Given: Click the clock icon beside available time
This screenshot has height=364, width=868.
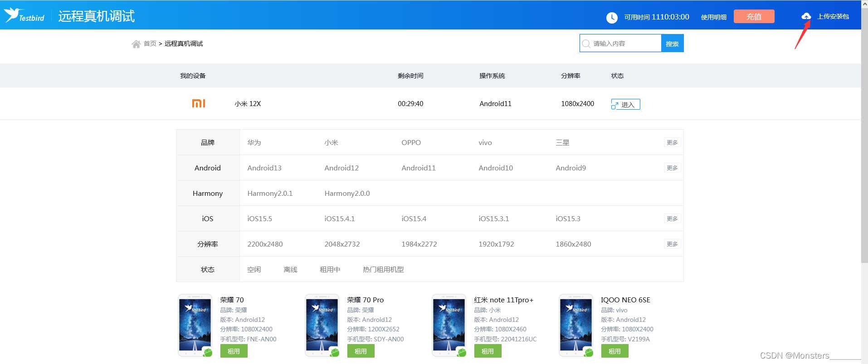Looking at the screenshot, I should pyautogui.click(x=612, y=17).
